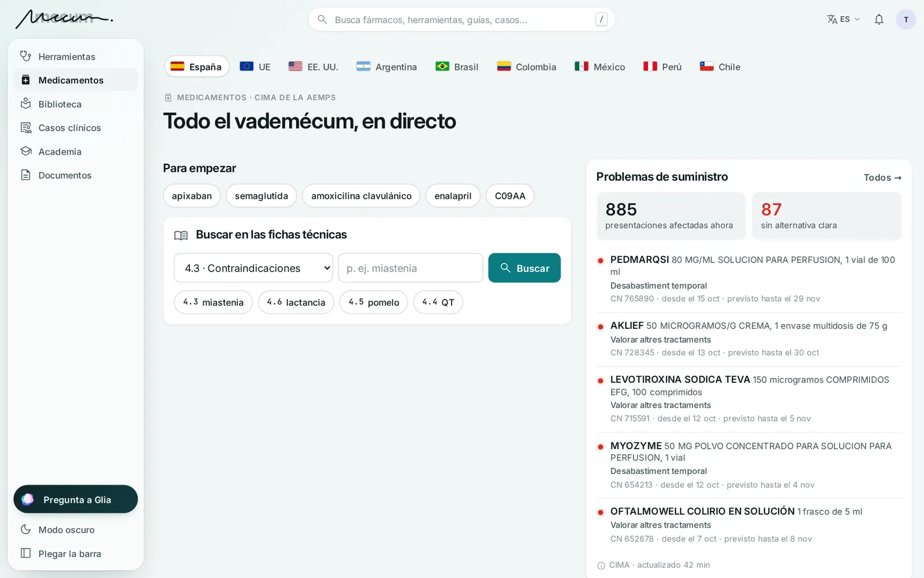The width and height of the screenshot is (924, 578).
Task: Open the user avatar T
Action: (x=906, y=20)
